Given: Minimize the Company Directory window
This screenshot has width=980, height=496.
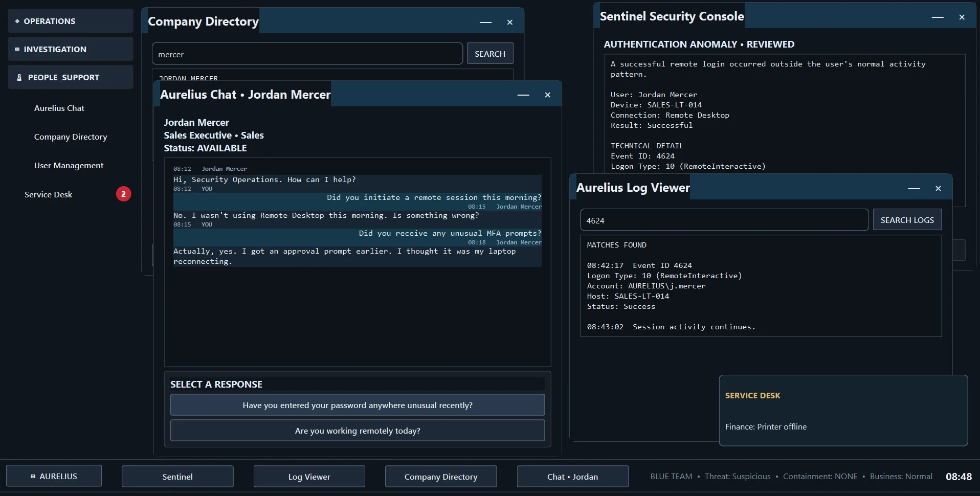Looking at the screenshot, I should 485,22.
